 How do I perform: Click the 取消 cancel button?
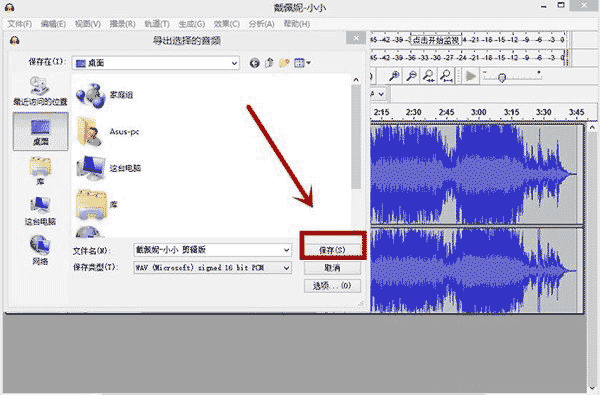(332, 268)
